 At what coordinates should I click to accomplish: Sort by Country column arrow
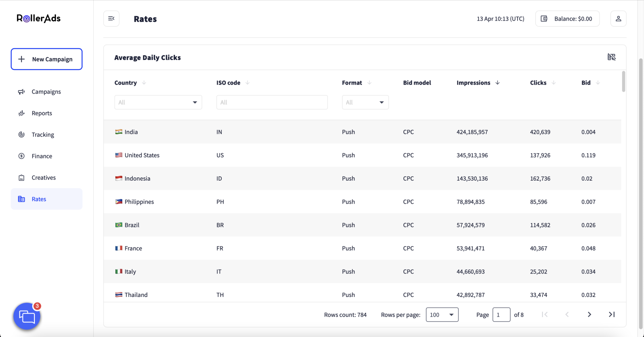144,83
